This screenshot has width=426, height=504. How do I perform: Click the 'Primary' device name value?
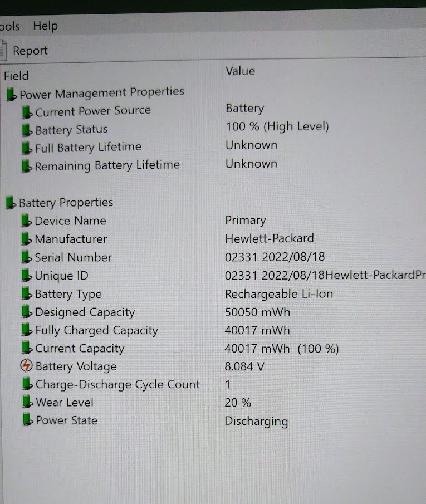click(x=246, y=221)
